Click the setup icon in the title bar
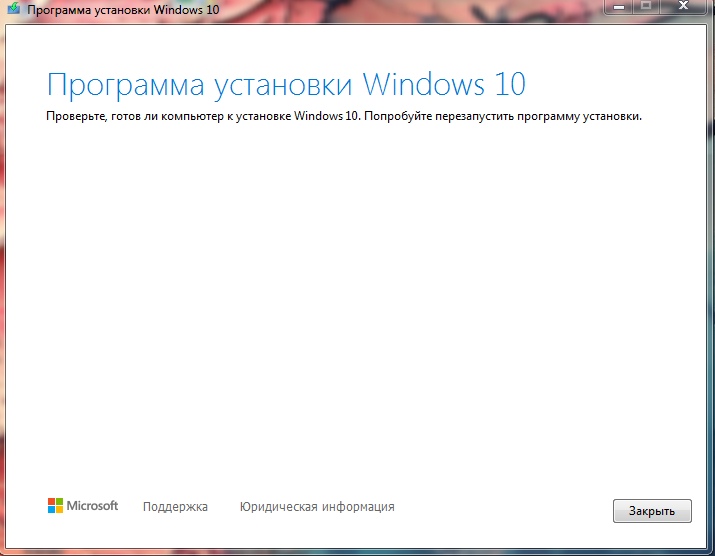The width and height of the screenshot is (715, 556). pos(13,8)
